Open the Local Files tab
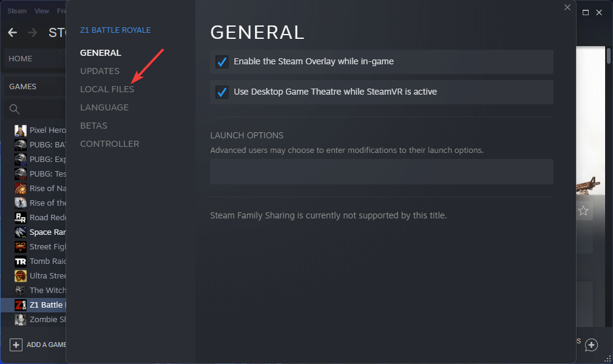 pyautogui.click(x=107, y=89)
